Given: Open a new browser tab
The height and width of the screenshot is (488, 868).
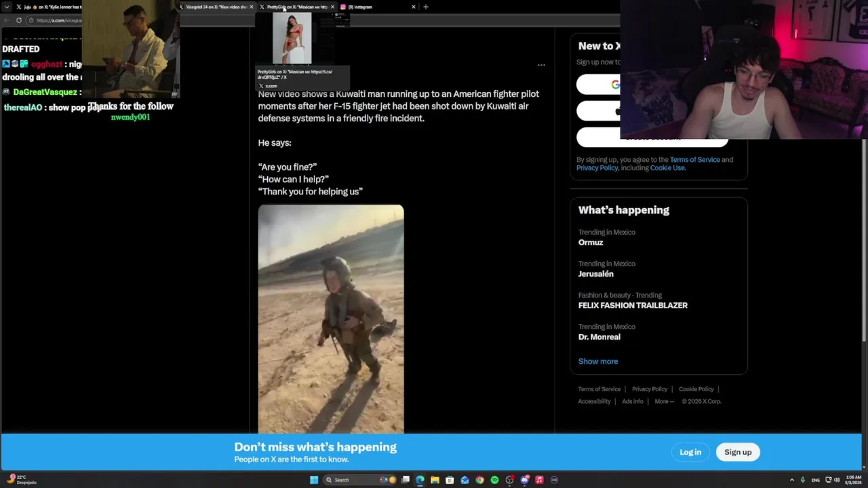Looking at the screenshot, I should pyautogui.click(x=426, y=7).
